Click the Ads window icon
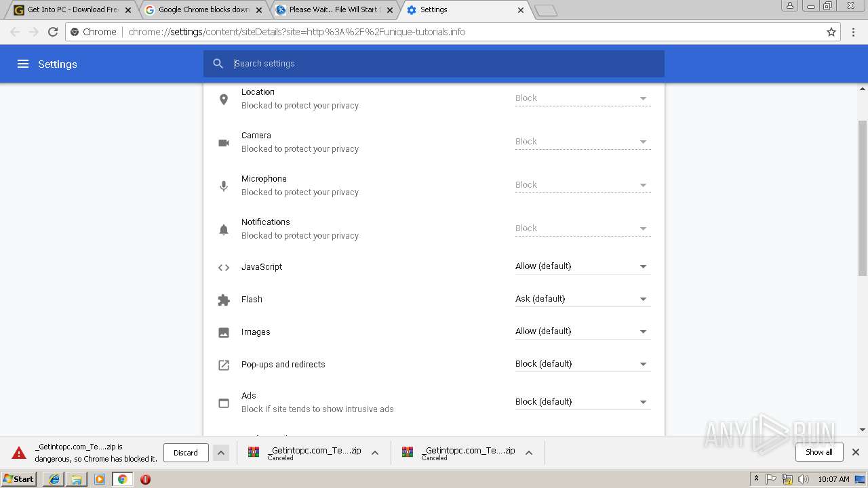868x488 pixels. (224, 403)
